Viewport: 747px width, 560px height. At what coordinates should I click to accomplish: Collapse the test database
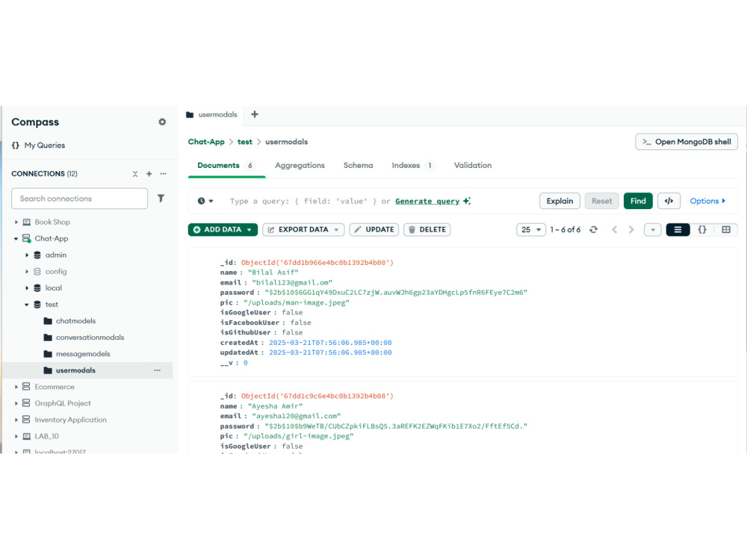[x=27, y=305]
